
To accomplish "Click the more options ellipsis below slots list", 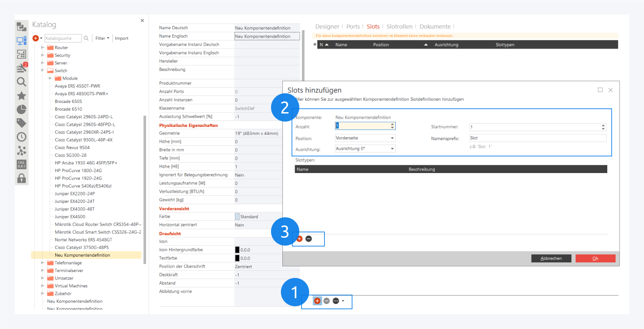I will click(336, 301).
